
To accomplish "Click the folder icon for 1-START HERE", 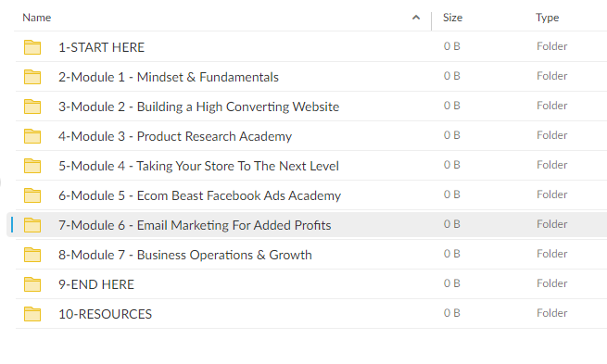I will tap(32, 47).
